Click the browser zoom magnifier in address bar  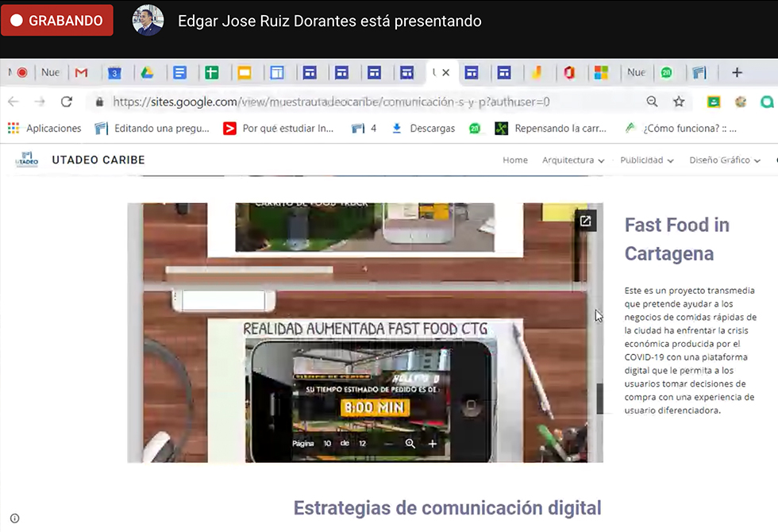click(652, 102)
